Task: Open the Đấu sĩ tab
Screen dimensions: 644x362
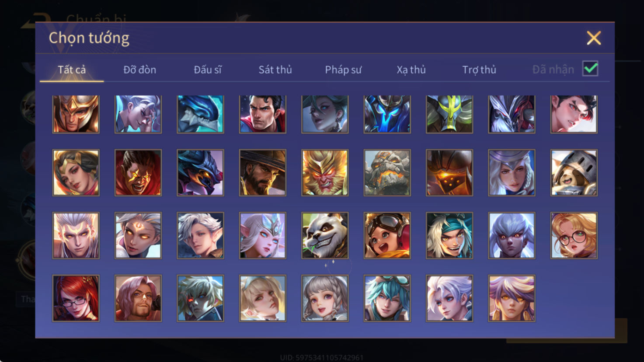Action: tap(208, 70)
